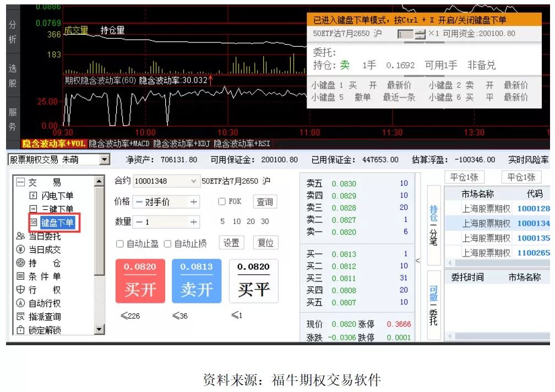Click the red 买开 order button
Image resolution: width=555 pixels, height=392 pixels.
tap(140, 281)
